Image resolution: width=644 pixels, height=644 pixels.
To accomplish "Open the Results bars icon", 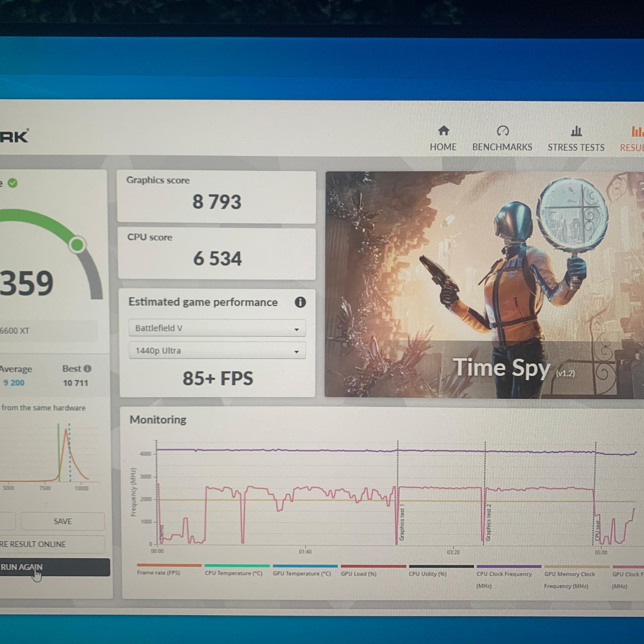I will pyautogui.click(x=637, y=131).
